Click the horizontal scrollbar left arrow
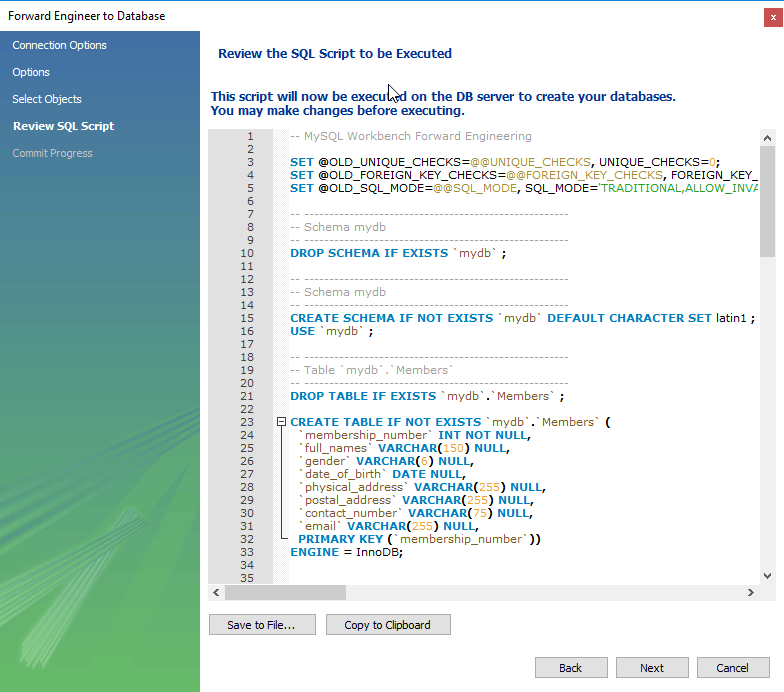Viewport: 784px width, 692px height. 216,592
